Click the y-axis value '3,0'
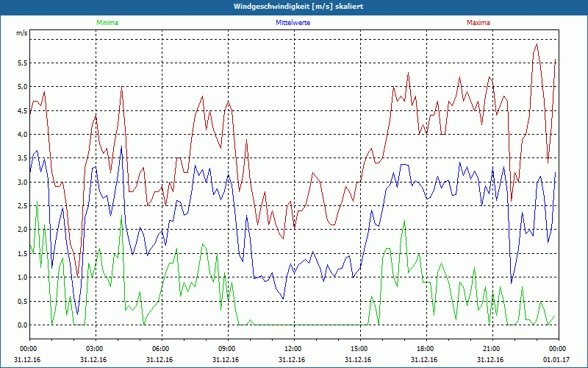This screenshot has height=368, width=588. click(23, 182)
